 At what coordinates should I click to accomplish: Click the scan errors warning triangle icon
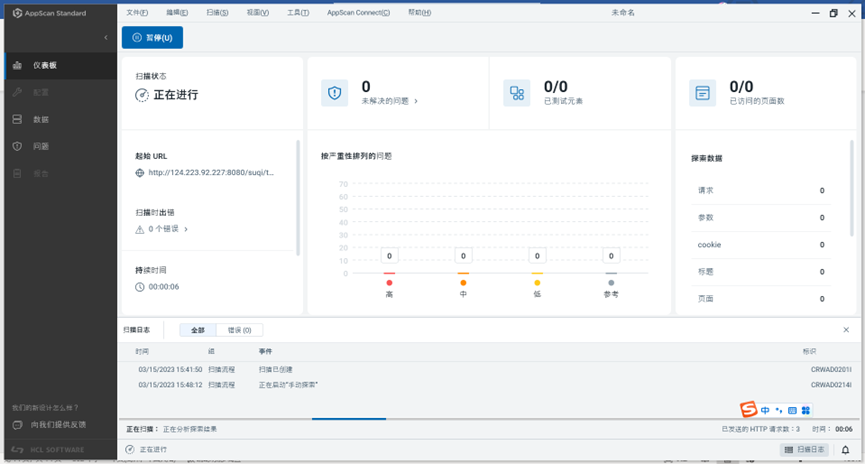[140, 230]
